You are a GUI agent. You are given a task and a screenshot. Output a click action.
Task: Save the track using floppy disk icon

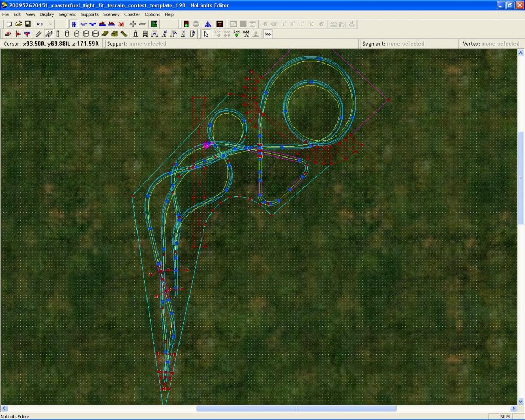(27, 24)
